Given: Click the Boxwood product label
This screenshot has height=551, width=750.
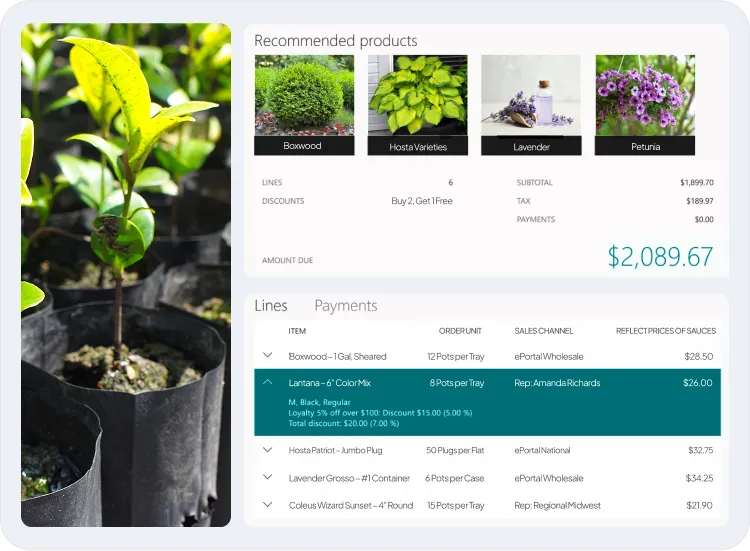Looking at the screenshot, I should pos(304,146).
